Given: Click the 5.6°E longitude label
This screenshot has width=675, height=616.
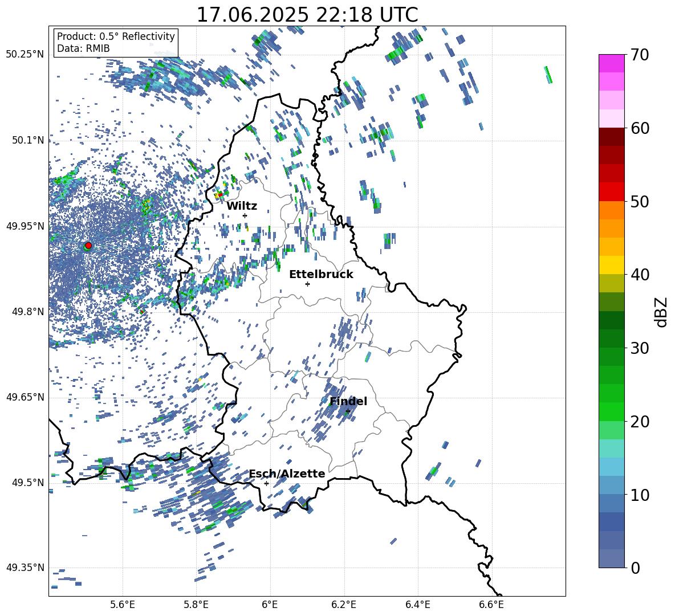Looking at the screenshot, I should point(123,605).
